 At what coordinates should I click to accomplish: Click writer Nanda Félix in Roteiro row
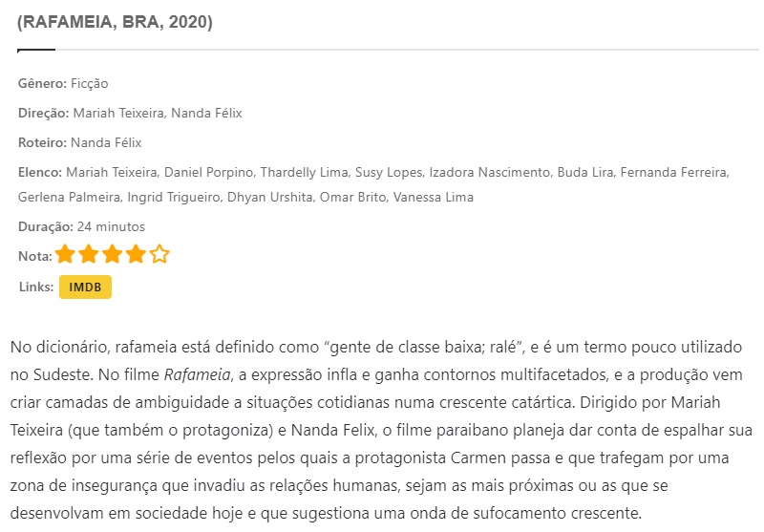click(x=106, y=142)
